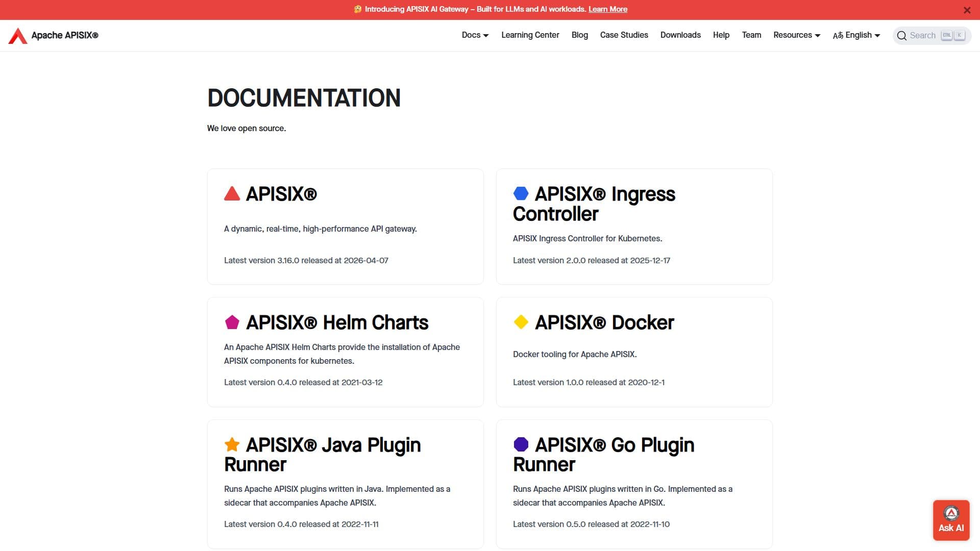
Task: Click 'Latest version 3.16.0 released at 2026-04-07'
Action: (306, 260)
